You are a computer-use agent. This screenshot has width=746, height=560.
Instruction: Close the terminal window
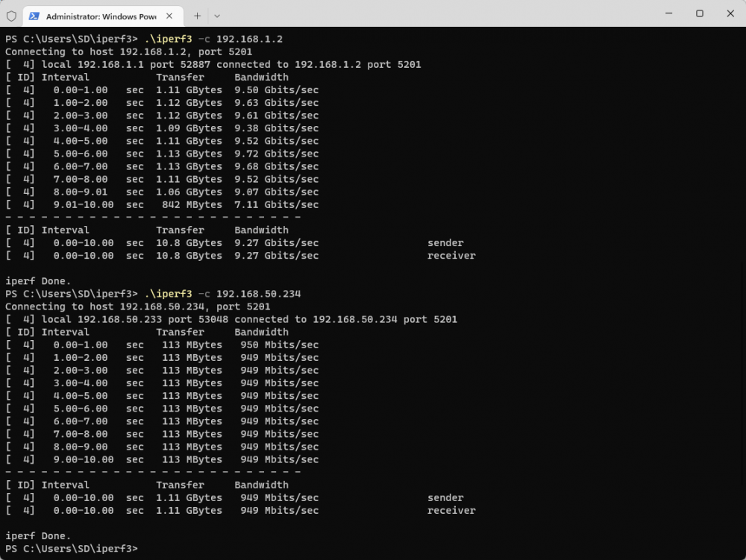point(730,13)
